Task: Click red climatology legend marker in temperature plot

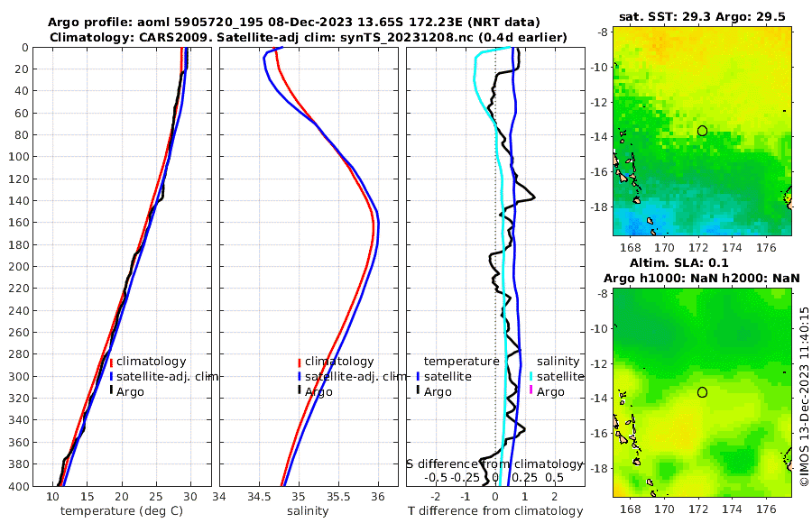Action: point(111,362)
